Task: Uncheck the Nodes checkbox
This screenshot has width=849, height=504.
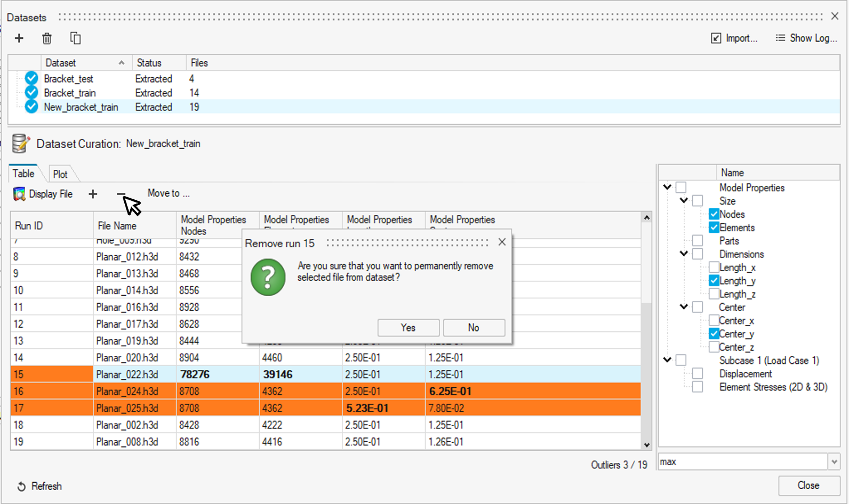Action: [714, 214]
